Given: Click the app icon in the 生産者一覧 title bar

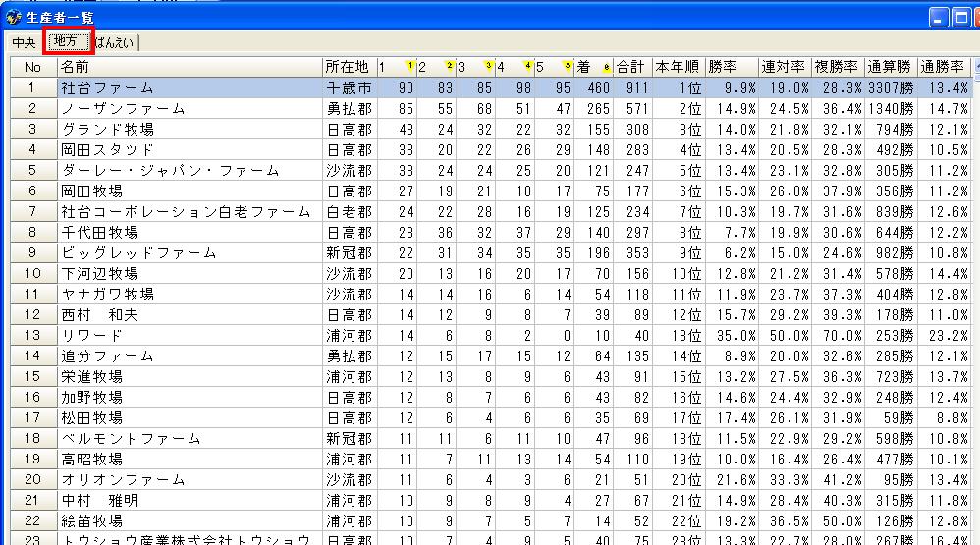Looking at the screenshot, I should click(x=13, y=18).
